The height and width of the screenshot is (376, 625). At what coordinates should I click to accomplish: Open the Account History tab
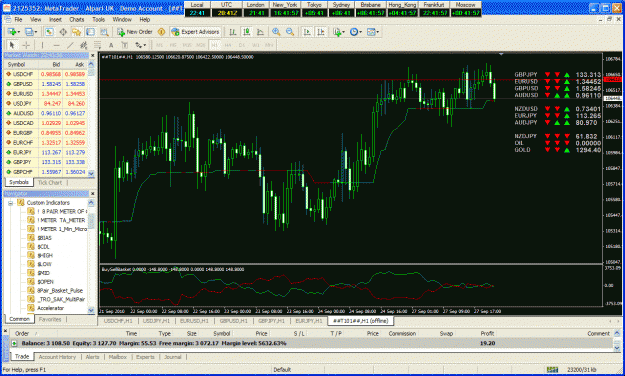pos(57,357)
